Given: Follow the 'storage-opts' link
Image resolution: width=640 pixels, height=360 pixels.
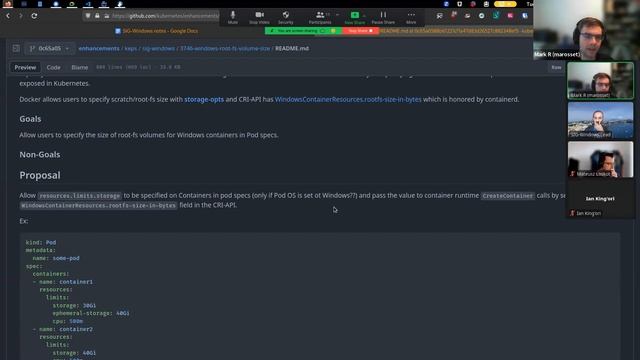Looking at the screenshot, I should coord(204,99).
